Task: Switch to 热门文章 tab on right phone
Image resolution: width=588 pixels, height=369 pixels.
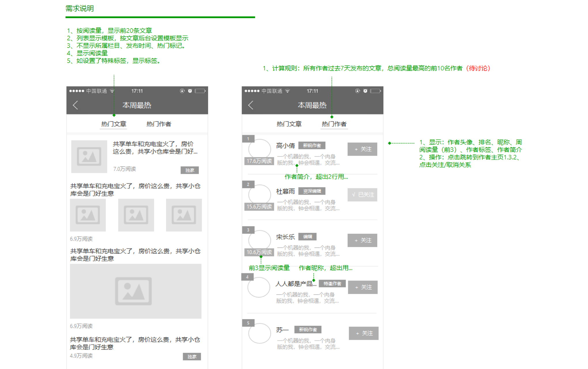Action: click(x=289, y=124)
